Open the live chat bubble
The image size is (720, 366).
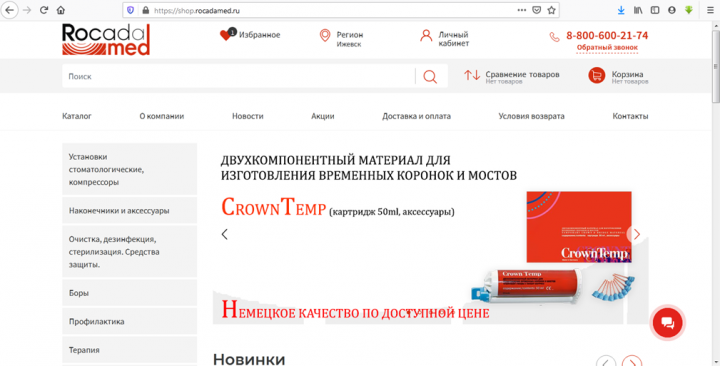pos(667,322)
